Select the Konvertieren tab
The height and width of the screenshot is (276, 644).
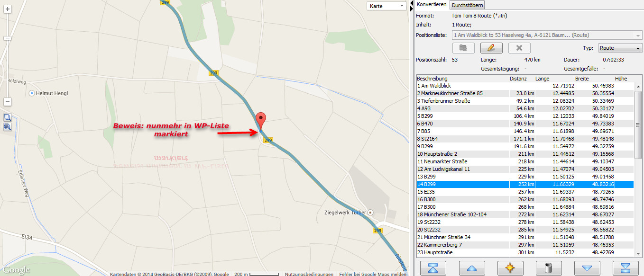coord(432,5)
